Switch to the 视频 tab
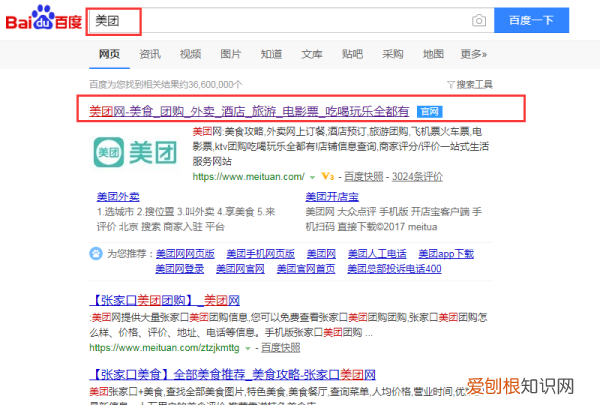Screen dimensions: 600x405 pos(190,54)
